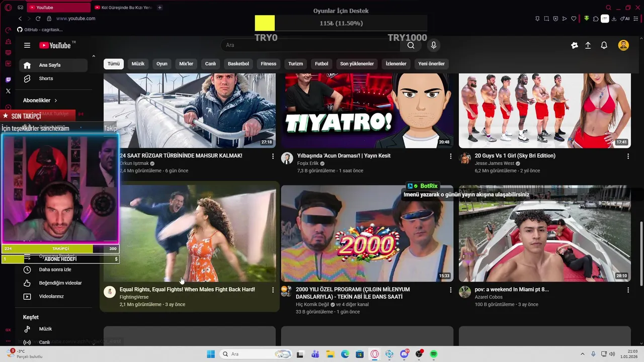
Task: Click the ad blocker shield icon in address bar
Action: pos(555,19)
